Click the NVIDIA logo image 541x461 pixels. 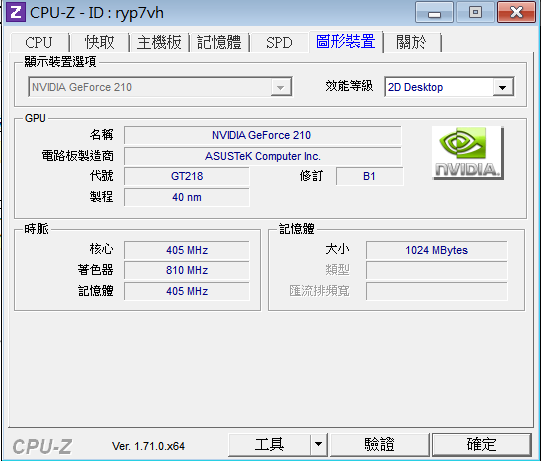[x=468, y=153]
